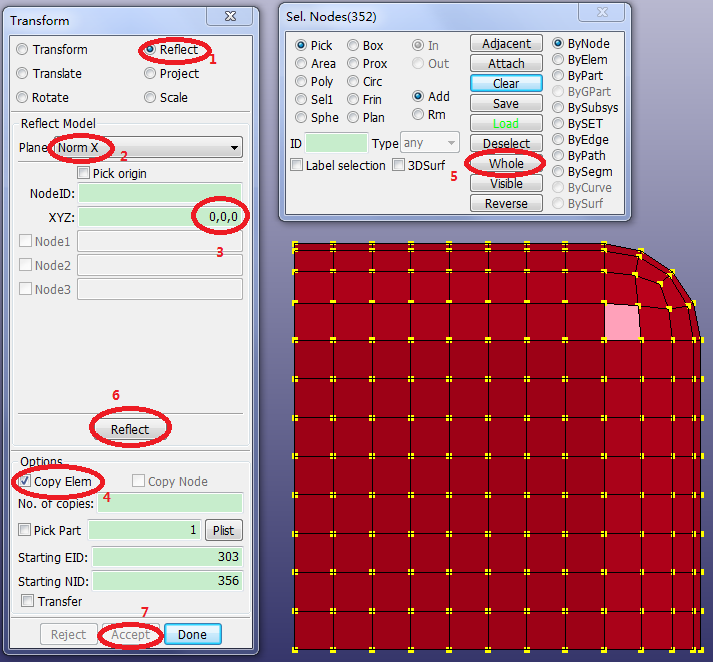This screenshot has height=662, width=713.
Task: Click the XYZ coordinate field
Action: point(160,217)
